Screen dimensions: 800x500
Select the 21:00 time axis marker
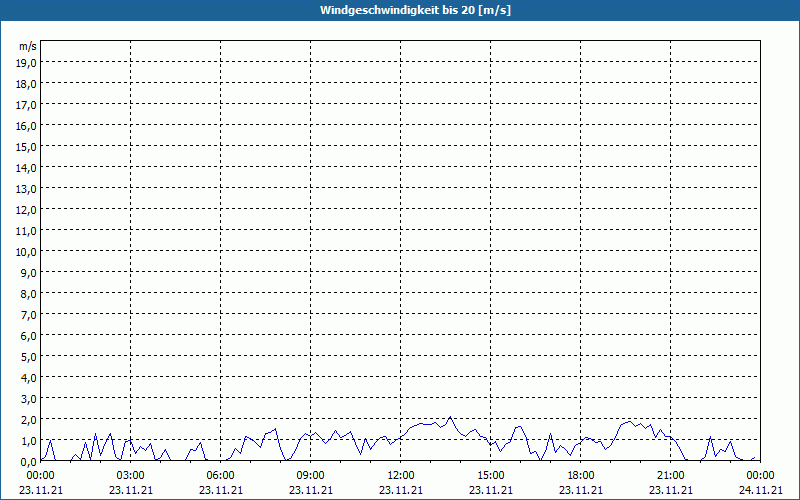pyautogui.click(x=670, y=476)
